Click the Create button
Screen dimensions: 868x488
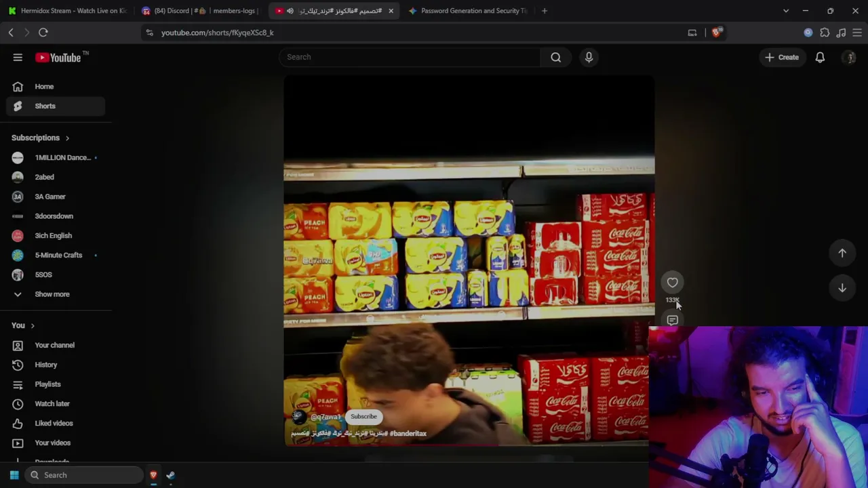782,58
